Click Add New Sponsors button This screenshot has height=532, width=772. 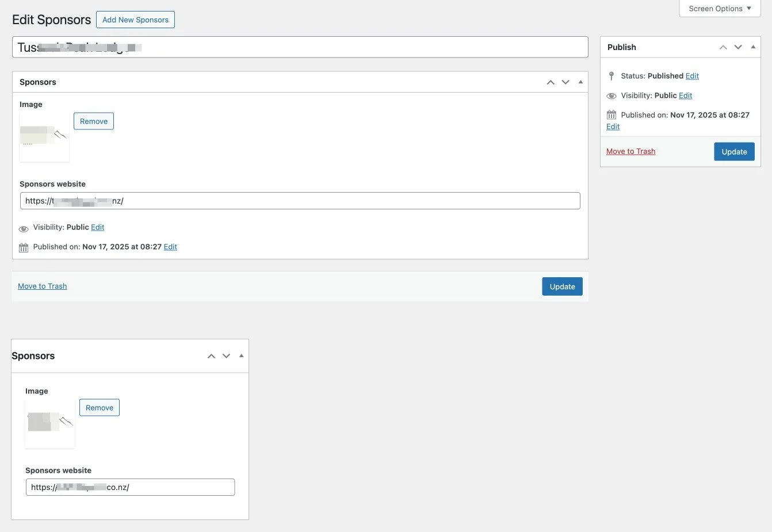point(135,20)
